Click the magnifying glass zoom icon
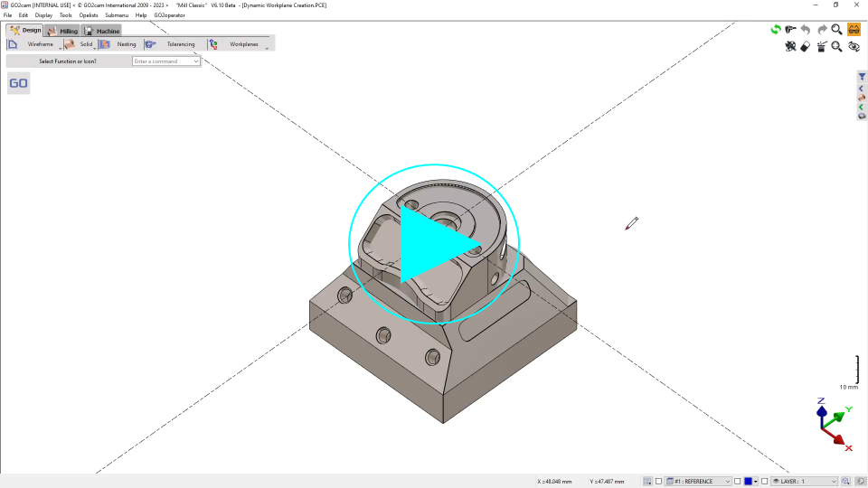Viewport: 868px width, 488px height. point(836,30)
